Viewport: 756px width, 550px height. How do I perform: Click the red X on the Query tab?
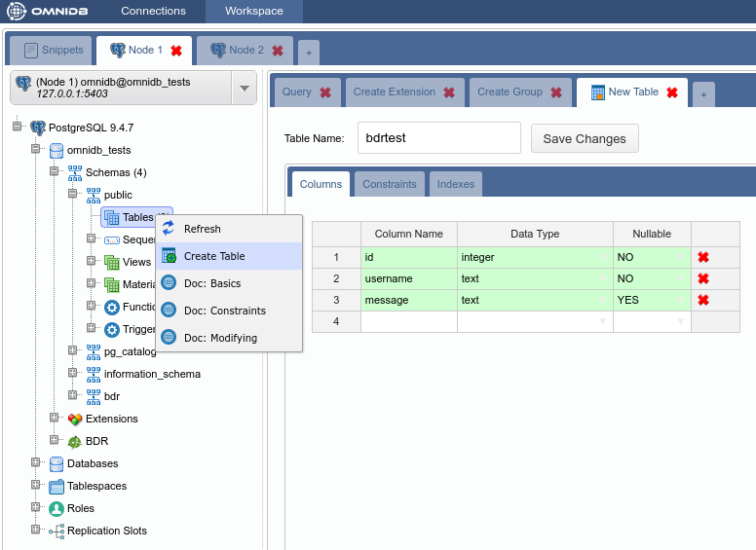point(325,92)
